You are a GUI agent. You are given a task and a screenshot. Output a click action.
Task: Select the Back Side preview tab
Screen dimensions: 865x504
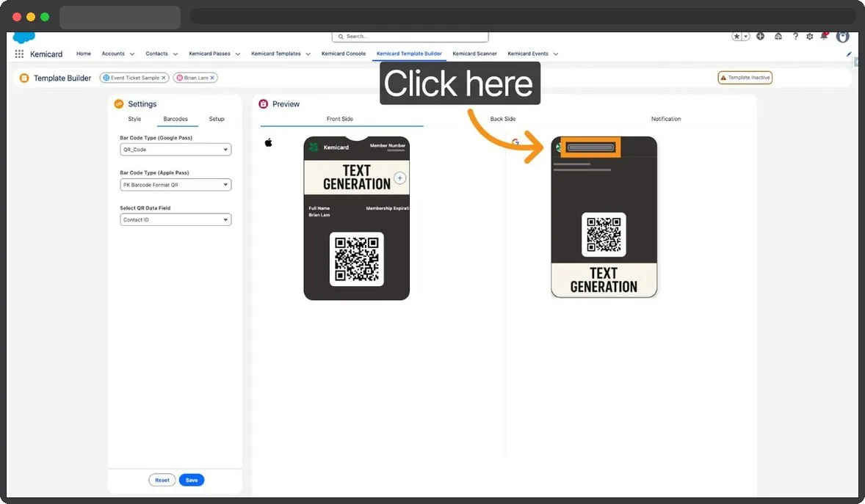(x=502, y=119)
